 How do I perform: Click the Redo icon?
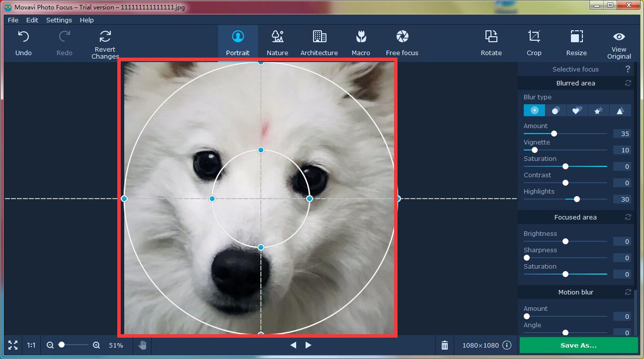click(64, 37)
